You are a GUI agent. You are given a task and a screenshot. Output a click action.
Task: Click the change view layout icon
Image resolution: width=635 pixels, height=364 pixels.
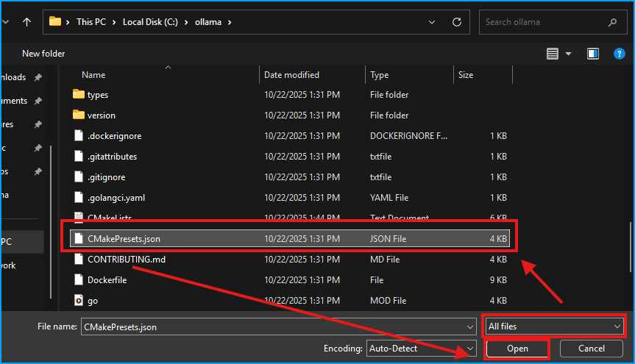click(x=553, y=54)
